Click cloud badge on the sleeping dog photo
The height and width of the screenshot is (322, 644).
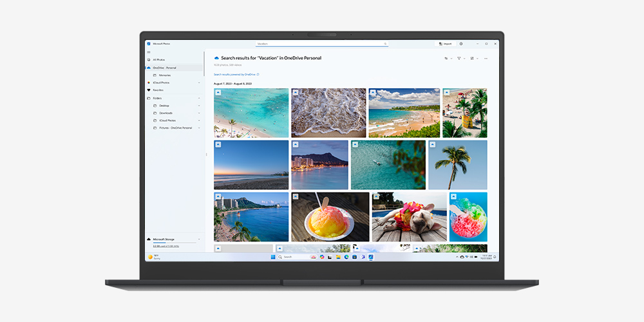pyautogui.click(x=376, y=196)
